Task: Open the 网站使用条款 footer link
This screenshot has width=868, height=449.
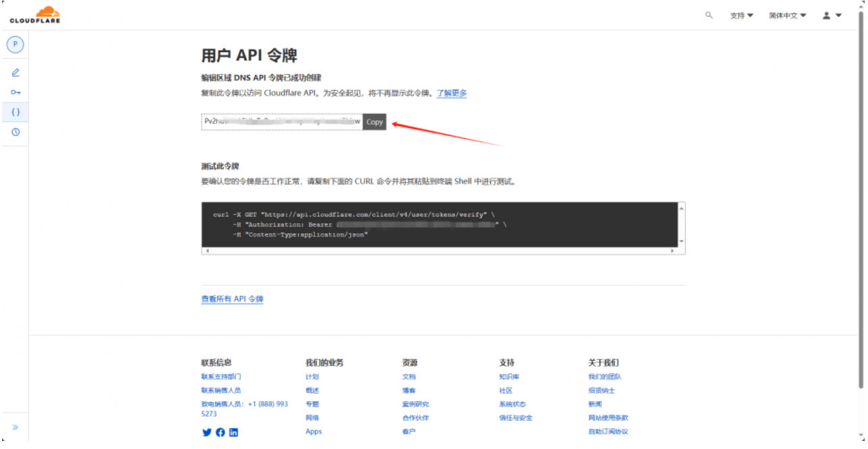Action: pyautogui.click(x=608, y=418)
